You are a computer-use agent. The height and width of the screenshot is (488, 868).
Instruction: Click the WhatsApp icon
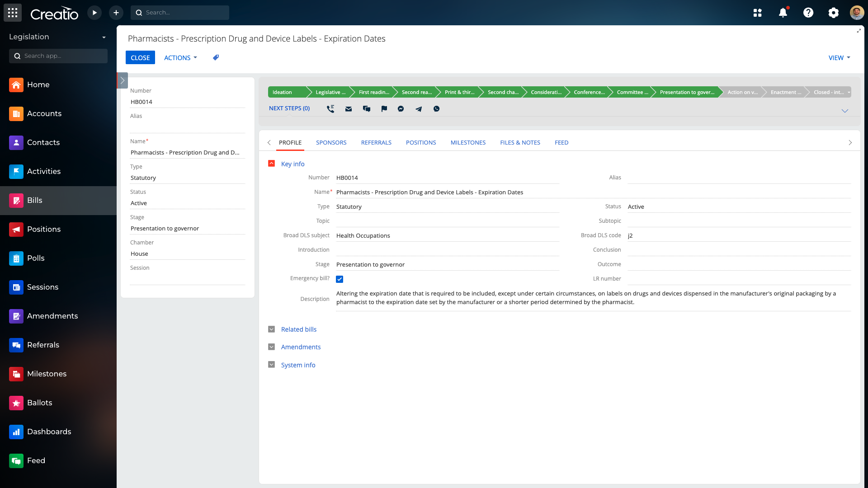[x=436, y=109]
